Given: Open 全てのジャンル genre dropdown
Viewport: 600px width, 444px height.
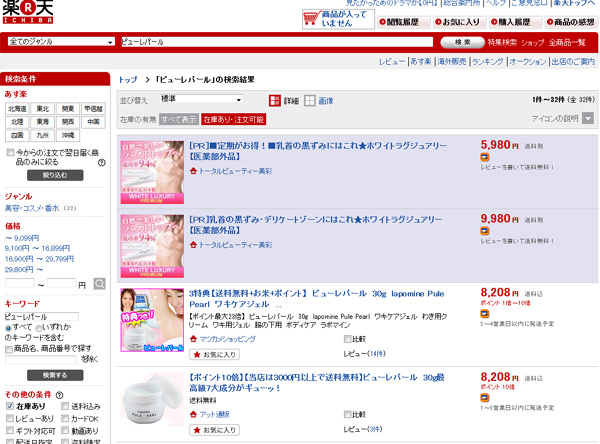Looking at the screenshot, I should [x=61, y=41].
